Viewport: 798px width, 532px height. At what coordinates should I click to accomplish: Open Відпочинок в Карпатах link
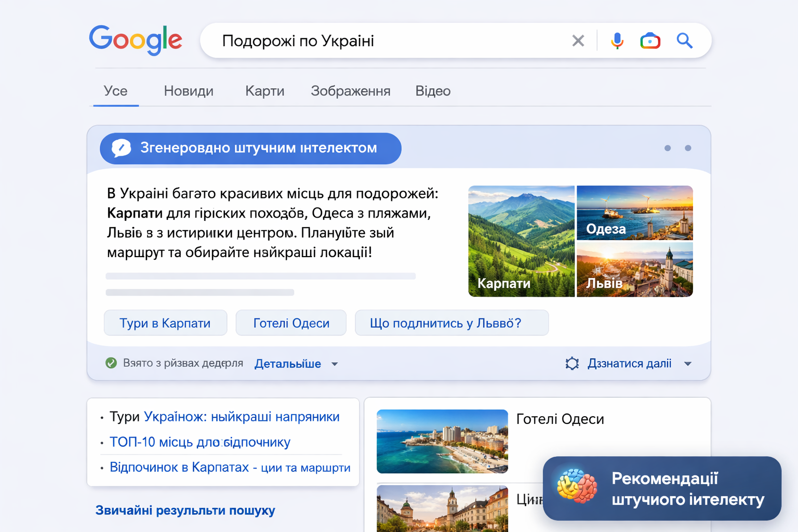(230, 468)
